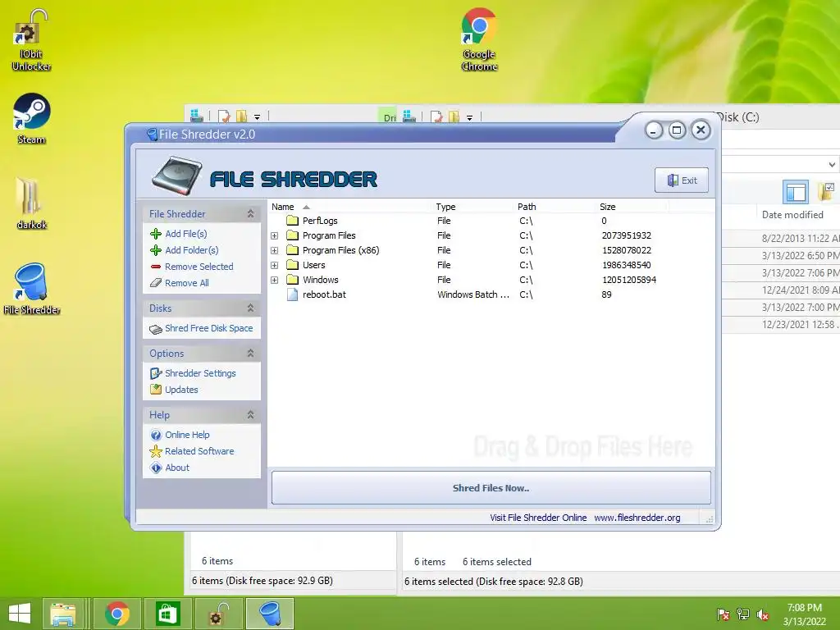The image size is (840, 630).
Task: Open File Explorer from taskbar
Action: [62, 614]
